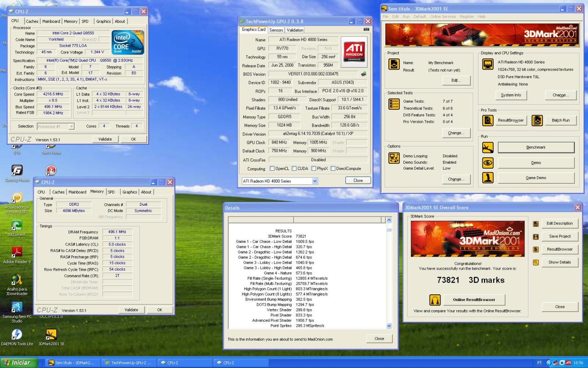Open the About tab in the Memory CPU-Z window
588x368 pixels.
point(146,192)
